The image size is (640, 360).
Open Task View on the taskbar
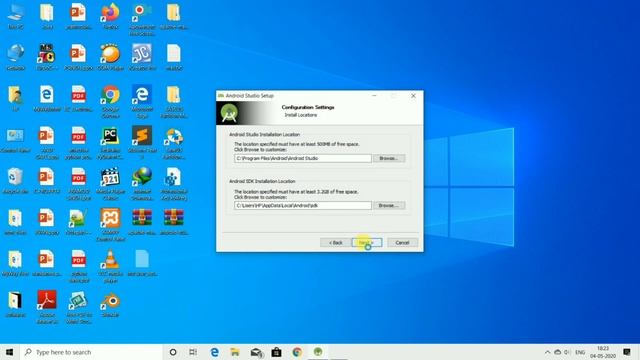[193, 352]
